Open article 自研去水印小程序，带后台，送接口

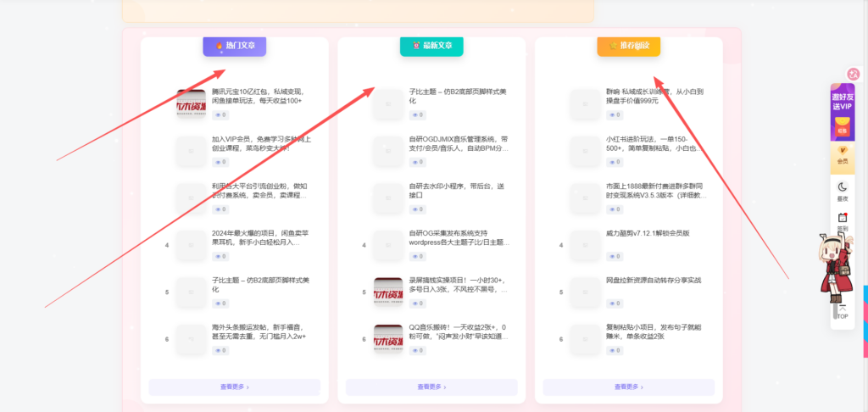point(457,191)
